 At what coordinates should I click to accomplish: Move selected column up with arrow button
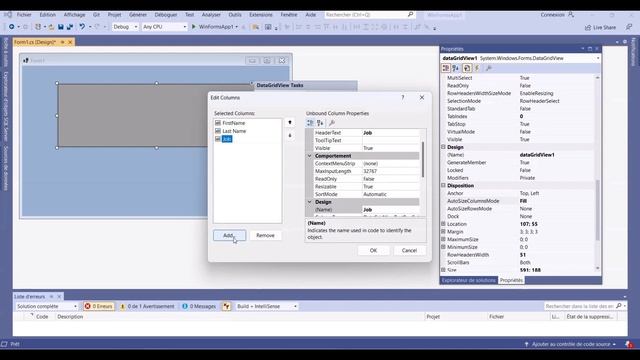(290, 122)
